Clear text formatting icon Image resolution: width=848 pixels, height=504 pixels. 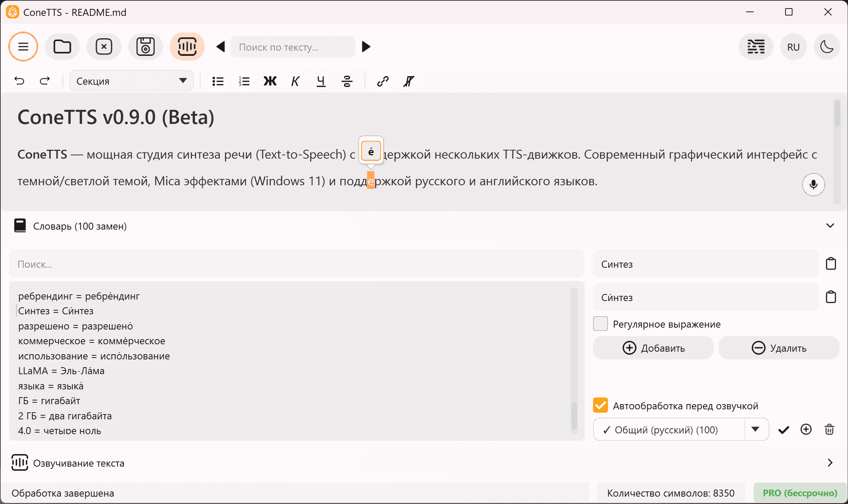[408, 81]
